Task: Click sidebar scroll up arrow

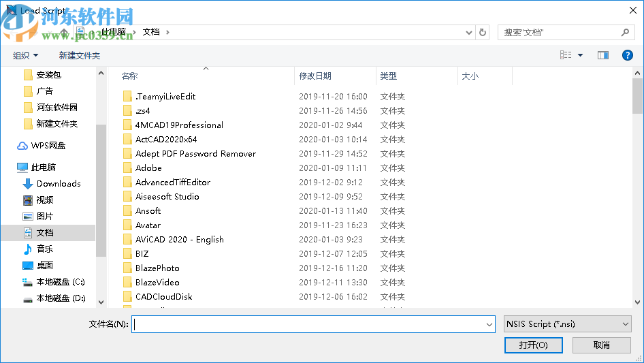Action: [101, 73]
